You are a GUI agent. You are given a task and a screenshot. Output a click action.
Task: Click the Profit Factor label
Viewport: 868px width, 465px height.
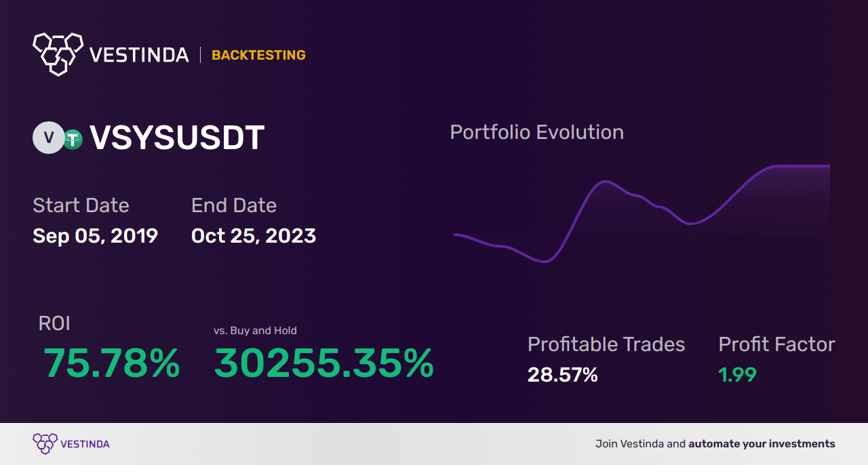point(776,344)
